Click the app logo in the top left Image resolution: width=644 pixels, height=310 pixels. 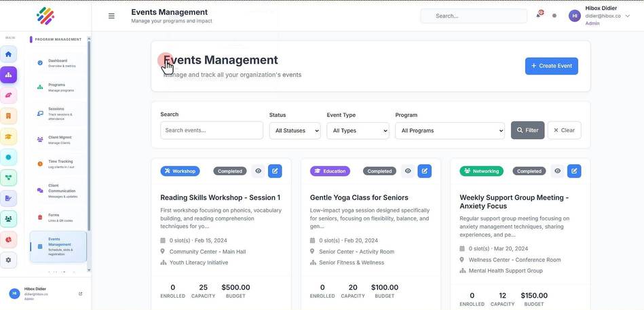pos(45,16)
